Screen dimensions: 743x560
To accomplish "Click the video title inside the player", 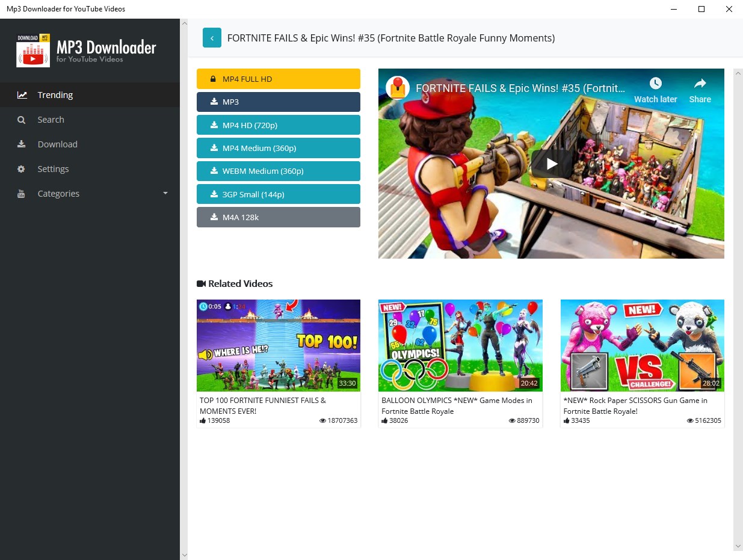I will (x=520, y=88).
